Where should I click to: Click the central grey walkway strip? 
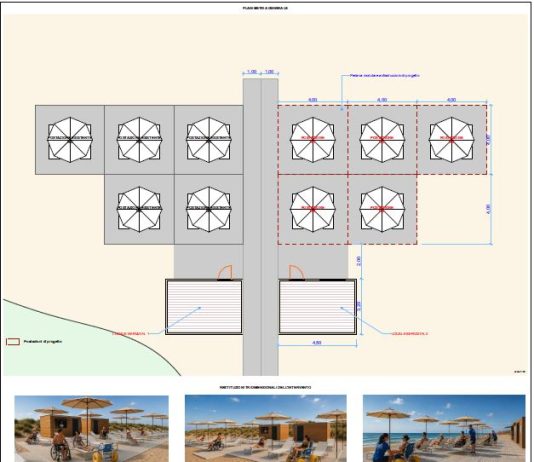[x=261, y=227]
